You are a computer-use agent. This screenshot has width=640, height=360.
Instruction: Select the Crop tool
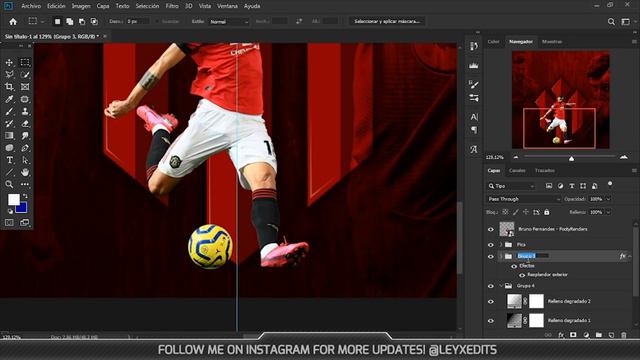coord(9,87)
